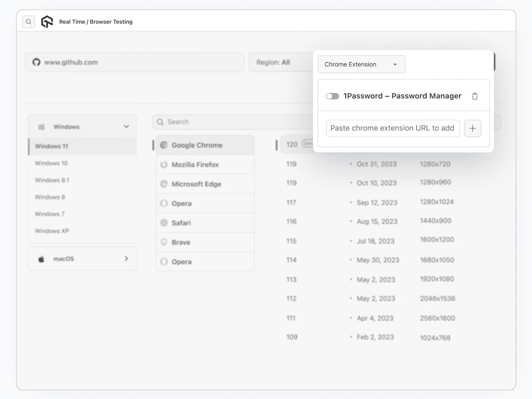Click the Safari icon
This screenshot has height=399, width=532.
[x=164, y=223]
